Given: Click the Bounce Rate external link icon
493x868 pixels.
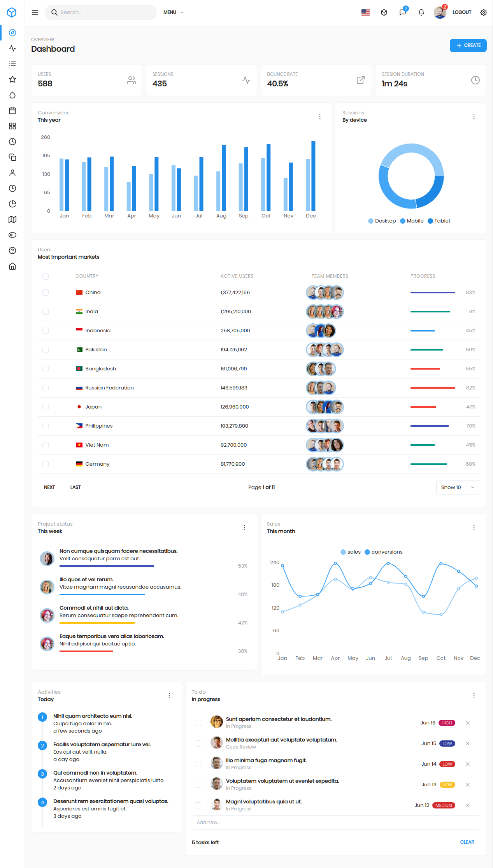Looking at the screenshot, I should coord(361,80).
